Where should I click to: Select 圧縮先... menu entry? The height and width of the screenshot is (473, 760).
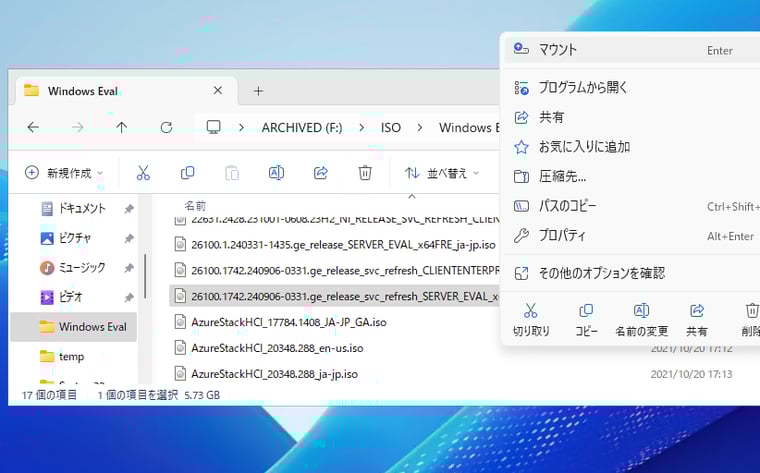tap(632, 176)
